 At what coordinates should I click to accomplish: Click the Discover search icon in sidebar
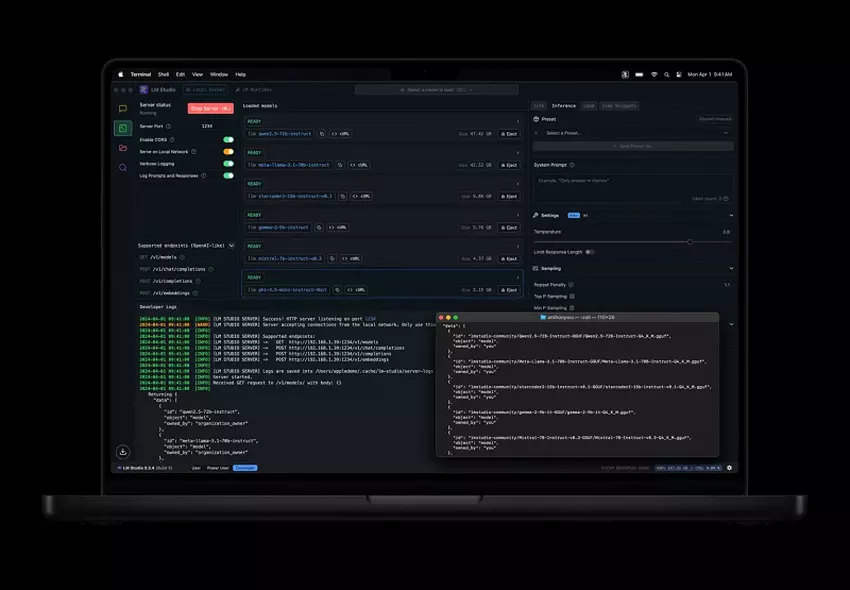tap(122, 168)
